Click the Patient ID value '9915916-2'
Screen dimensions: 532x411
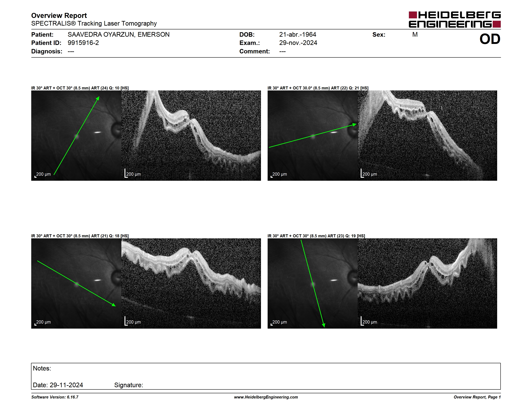[83, 43]
